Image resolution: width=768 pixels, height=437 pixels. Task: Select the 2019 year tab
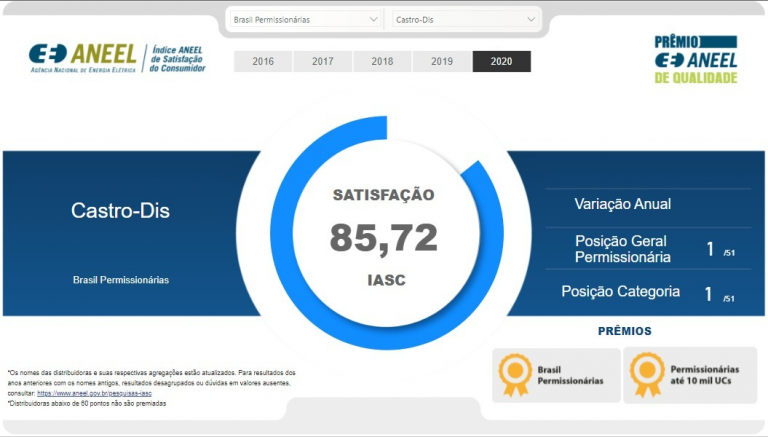click(442, 61)
